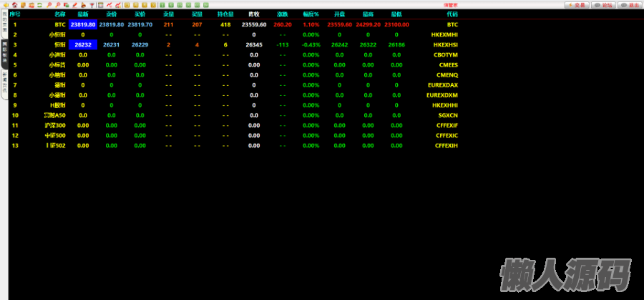
Task: Click highlighted latest price 23819.80
Action: (x=83, y=24)
